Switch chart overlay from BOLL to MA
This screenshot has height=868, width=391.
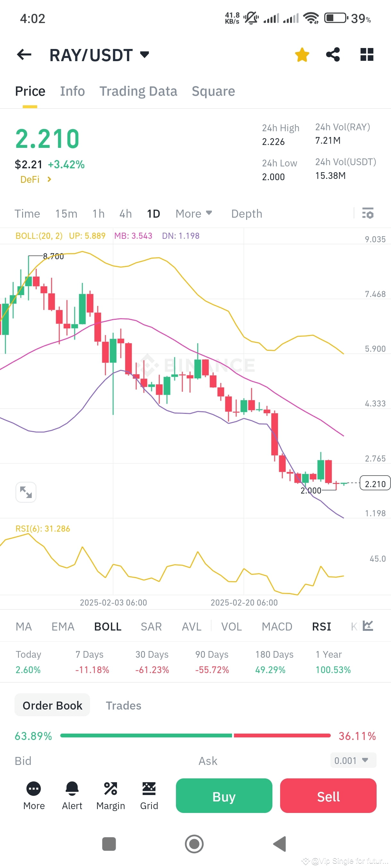[x=24, y=626]
